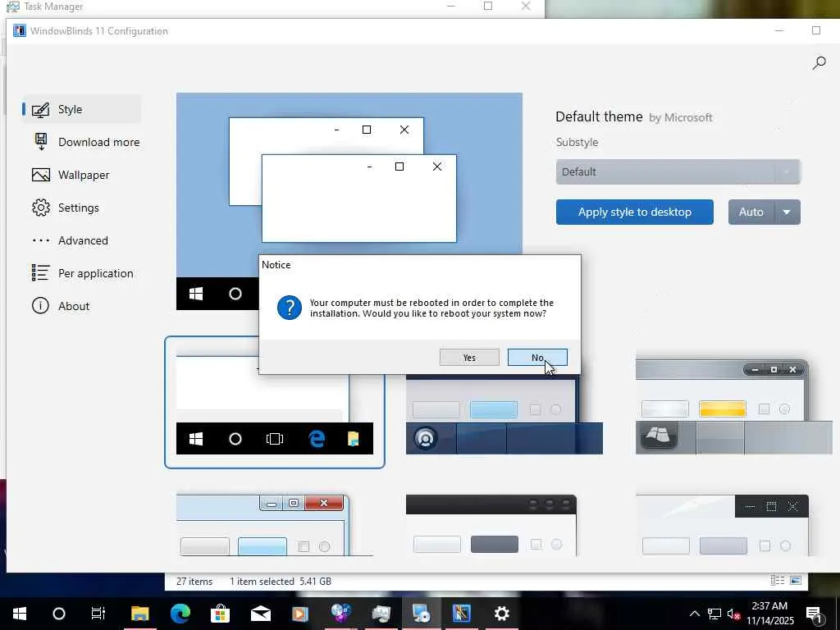Open the media player taskbar icon
Screen dimensions: 840x630
[300, 614]
